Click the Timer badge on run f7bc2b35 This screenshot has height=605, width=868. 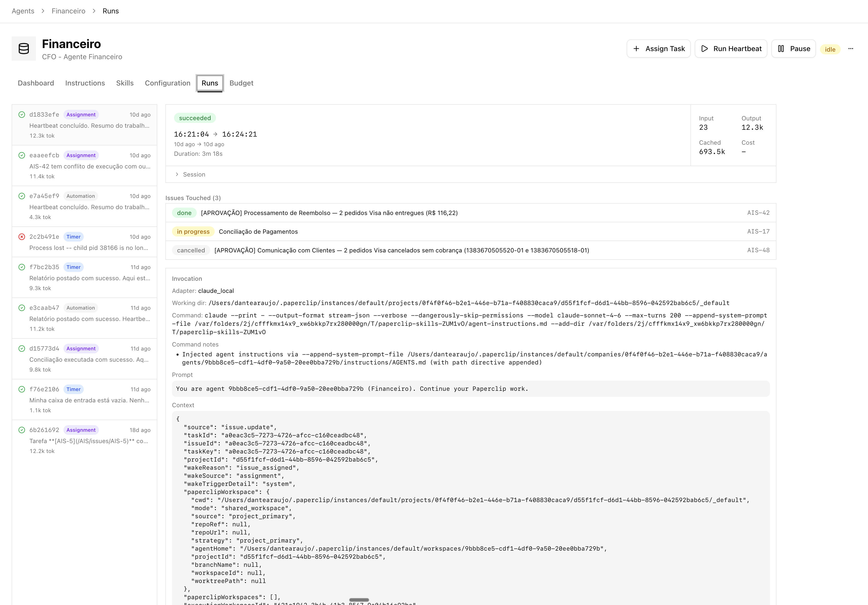[x=73, y=267]
